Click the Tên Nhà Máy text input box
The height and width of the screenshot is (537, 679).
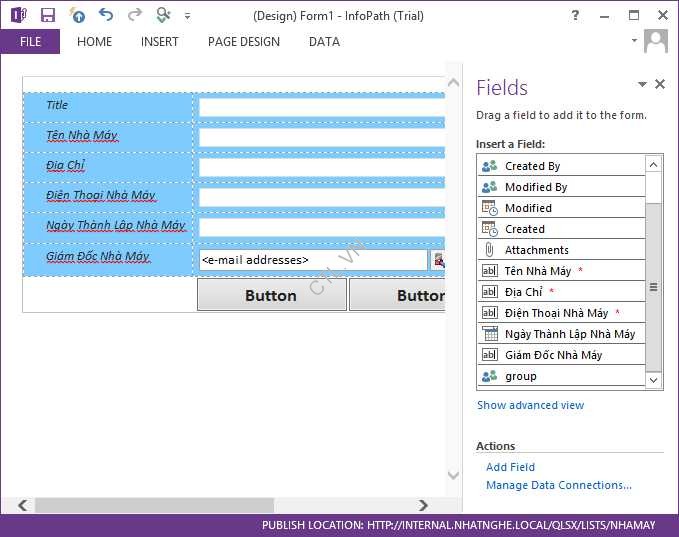point(321,138)
